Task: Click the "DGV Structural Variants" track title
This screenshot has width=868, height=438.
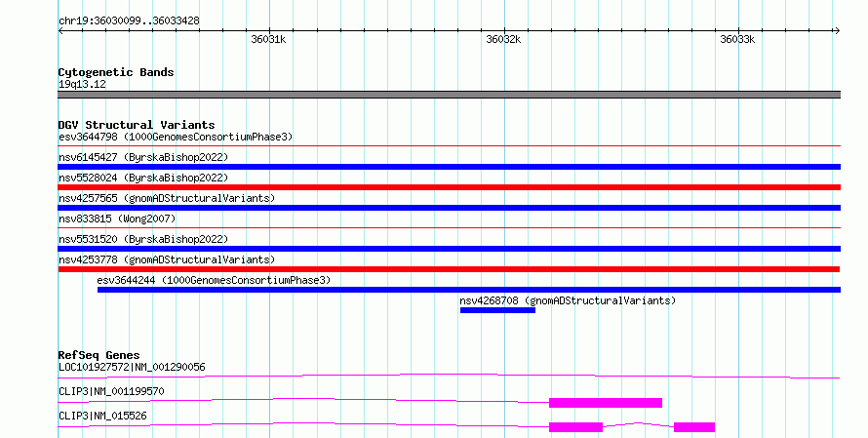Action: click(137, 125)
